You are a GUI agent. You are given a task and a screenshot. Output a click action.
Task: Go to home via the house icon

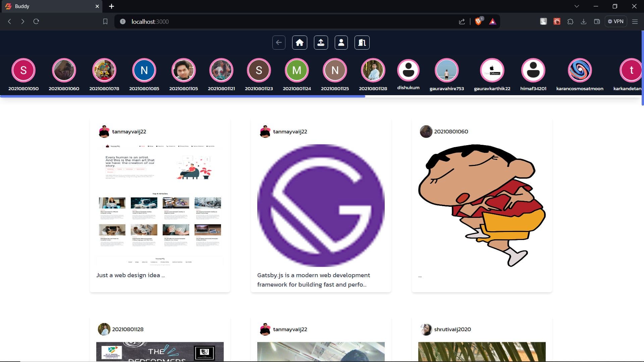click(300, 43)
